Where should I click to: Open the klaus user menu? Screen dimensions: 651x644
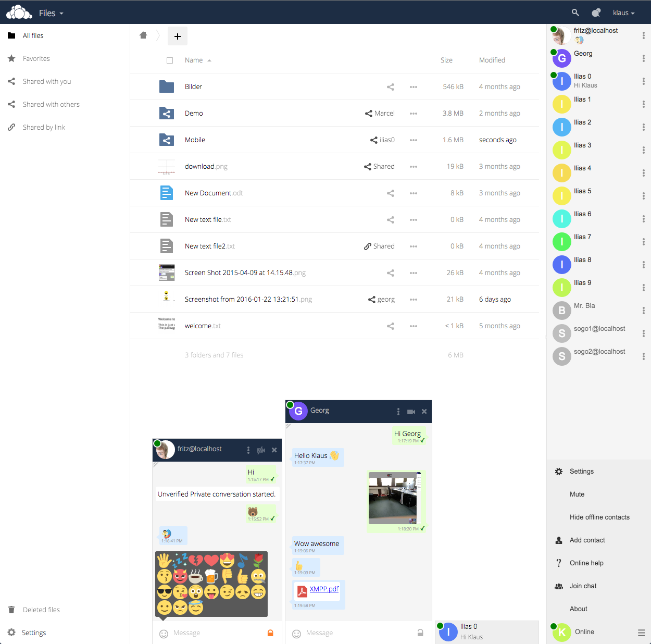(623, 13)
